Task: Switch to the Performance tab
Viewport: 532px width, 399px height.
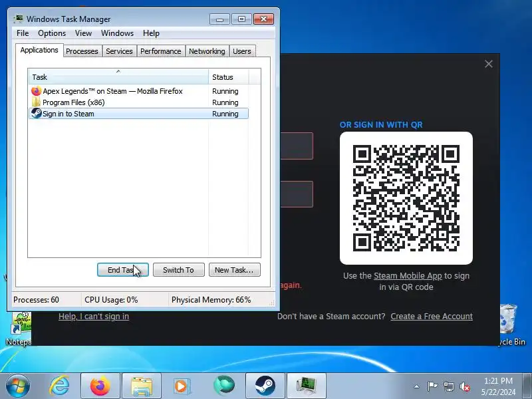Action: pyautogui.click(x=161, y=51)
